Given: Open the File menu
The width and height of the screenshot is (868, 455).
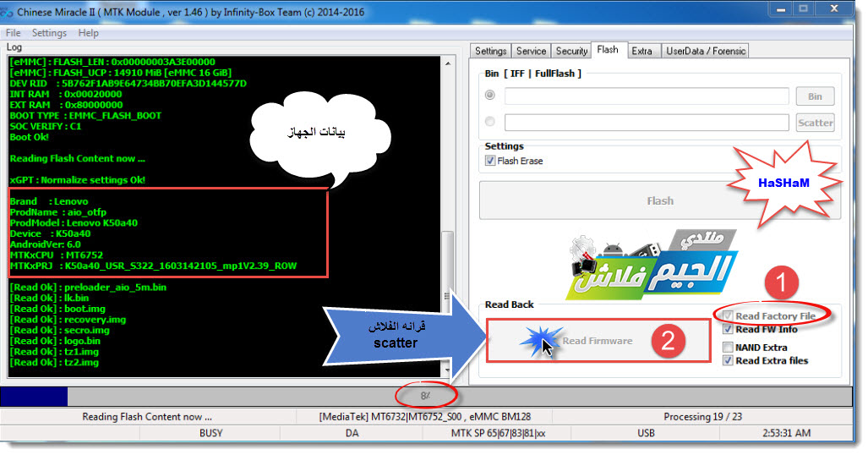Looking at the screenshot, I should coord(14,33).
